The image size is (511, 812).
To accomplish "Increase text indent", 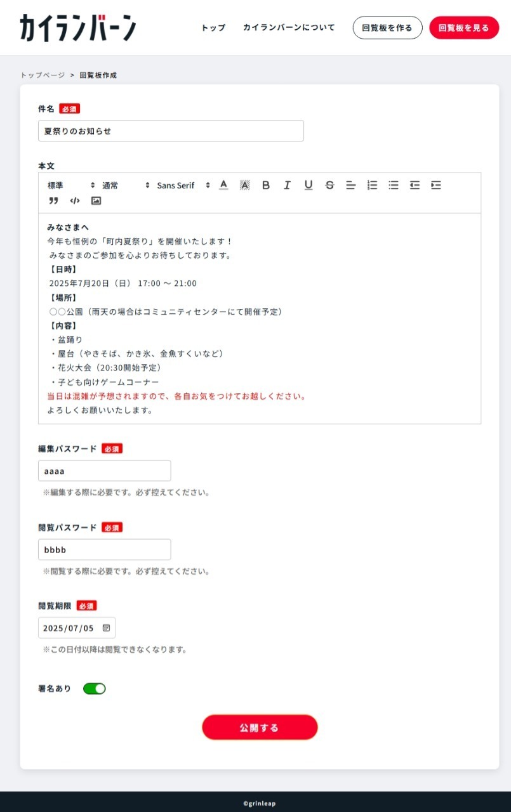I will click(x=436, y=185).
